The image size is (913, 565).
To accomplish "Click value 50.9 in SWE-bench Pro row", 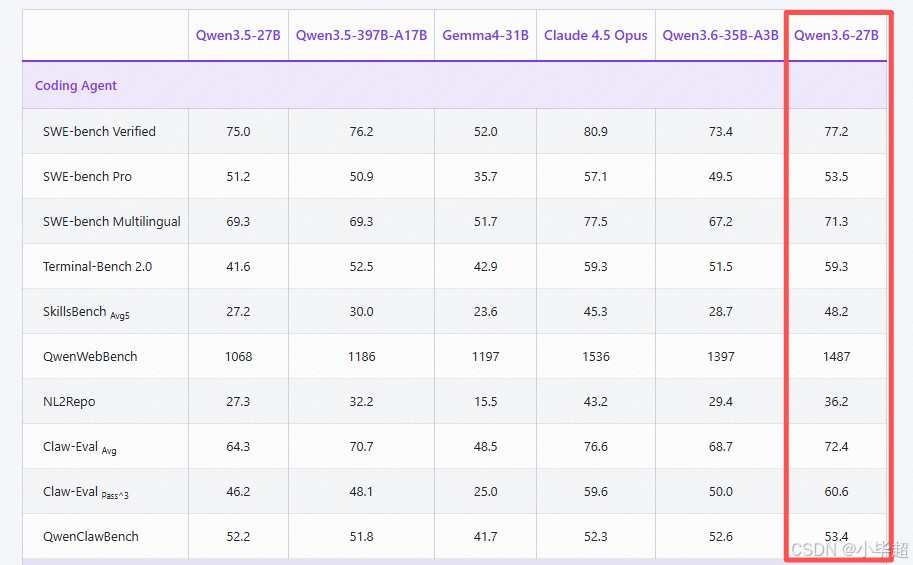I will tap(361, 176).
